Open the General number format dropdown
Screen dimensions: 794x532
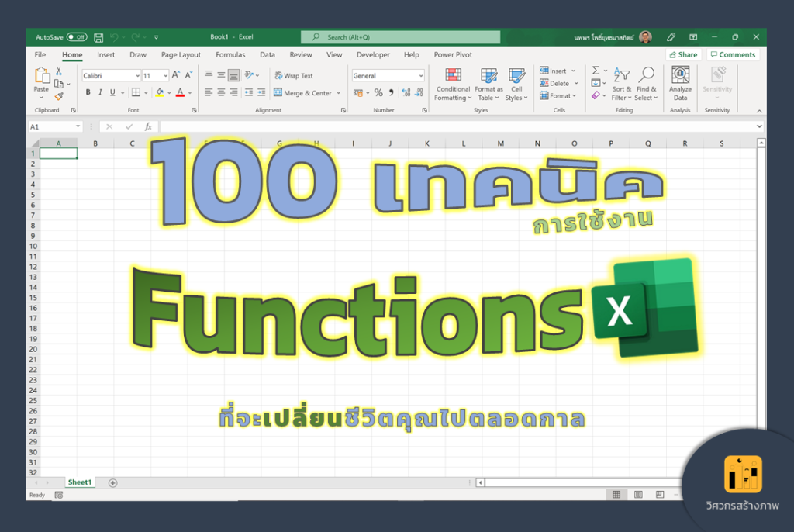421,75
